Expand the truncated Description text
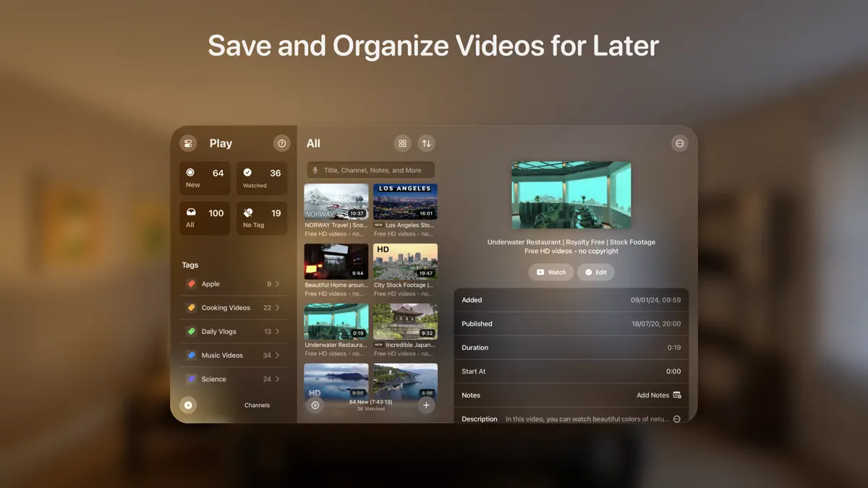 pos(676,418)
